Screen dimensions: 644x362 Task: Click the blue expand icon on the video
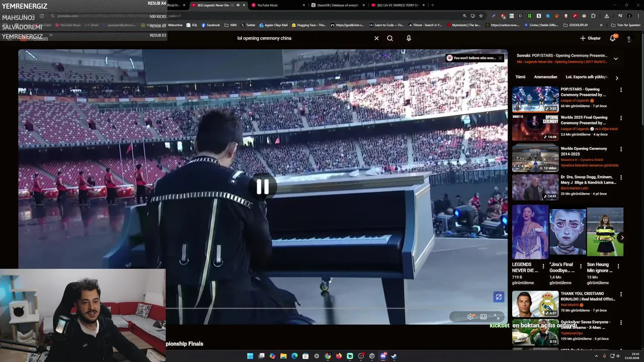click(499, 297)
